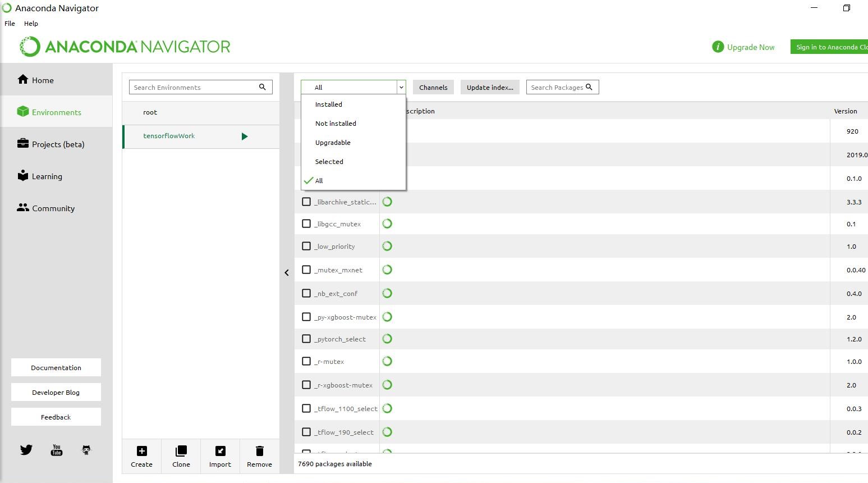Viewport: 868px width, 483px height.
Task: Open the Help menu
Action: pos(31,24)
